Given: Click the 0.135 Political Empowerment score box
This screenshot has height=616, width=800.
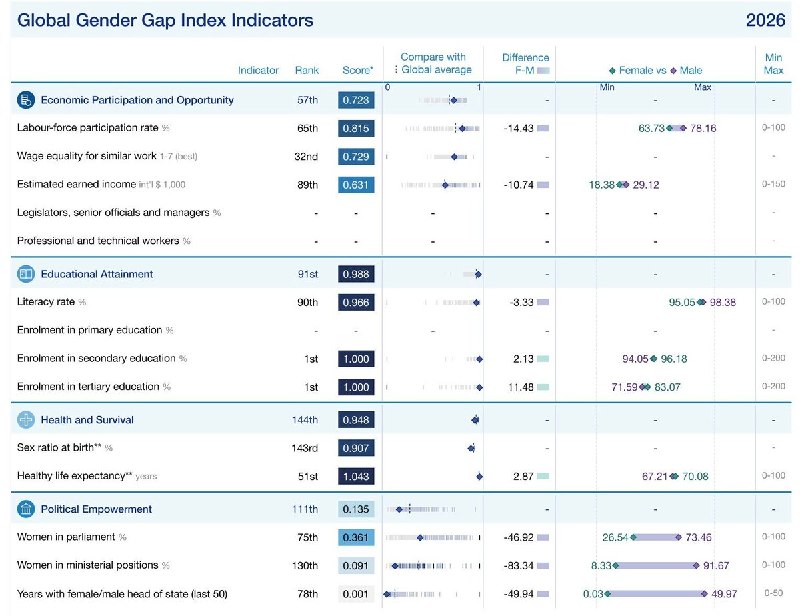Looking at the screenshot, I should tap(356, 509).
